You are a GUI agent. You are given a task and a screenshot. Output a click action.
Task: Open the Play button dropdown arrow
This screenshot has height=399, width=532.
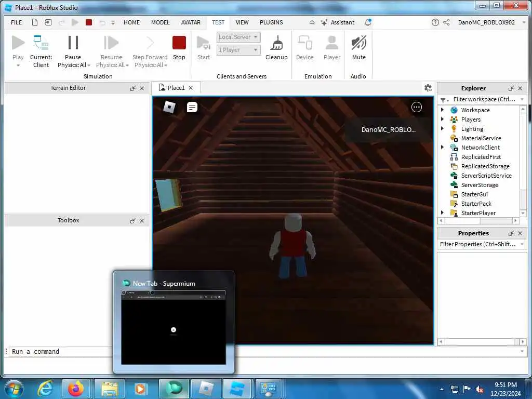pyautogui.click(x=18, y=65)
